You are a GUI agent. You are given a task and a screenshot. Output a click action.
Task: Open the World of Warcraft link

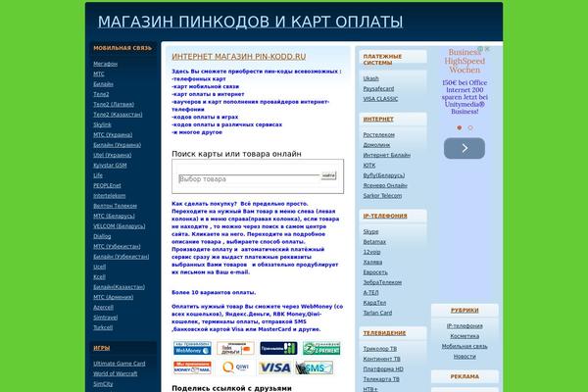116,373
